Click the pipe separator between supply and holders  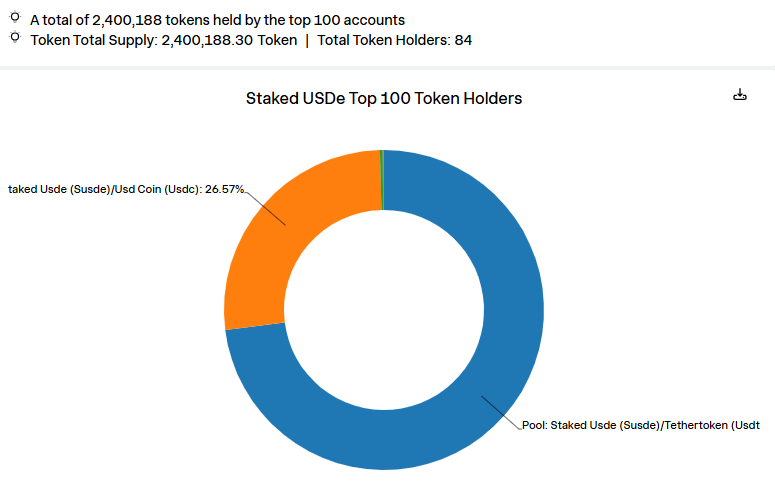[x=307, y=40]
